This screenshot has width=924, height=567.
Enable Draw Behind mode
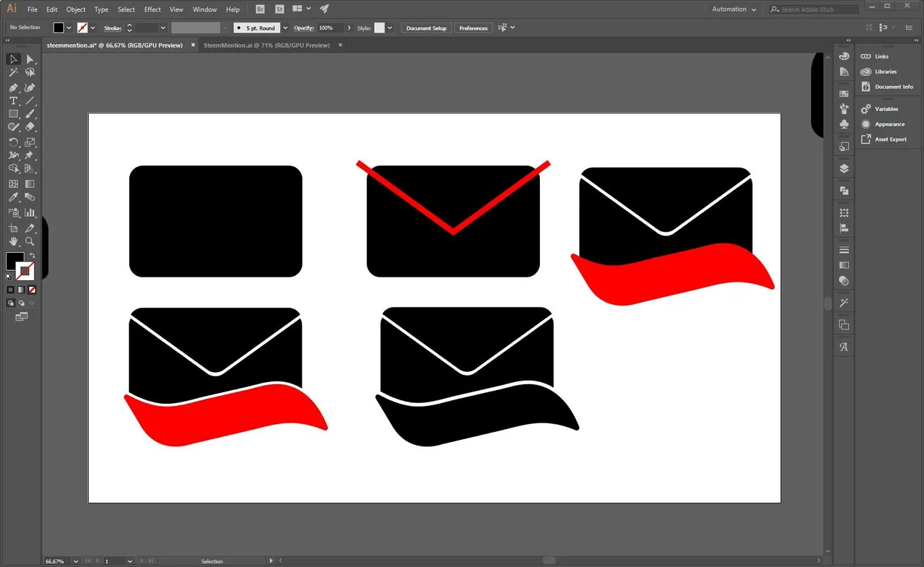21,303
